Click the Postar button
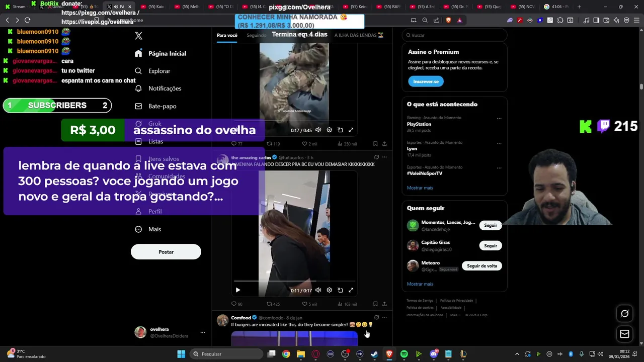The height and width of the screenshot is (362, 644). tap(166, 252)
